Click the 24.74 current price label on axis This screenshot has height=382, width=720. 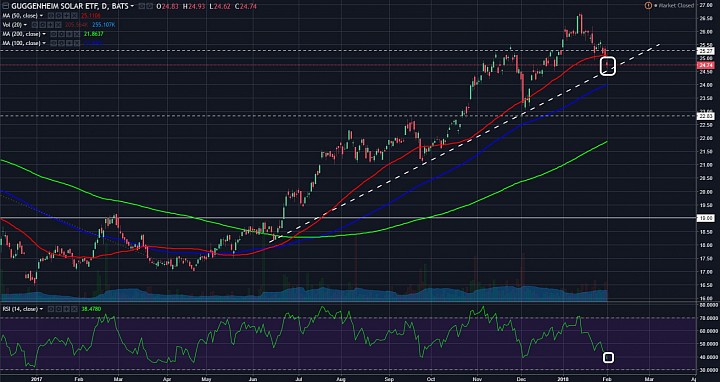[x=705, y=66]
